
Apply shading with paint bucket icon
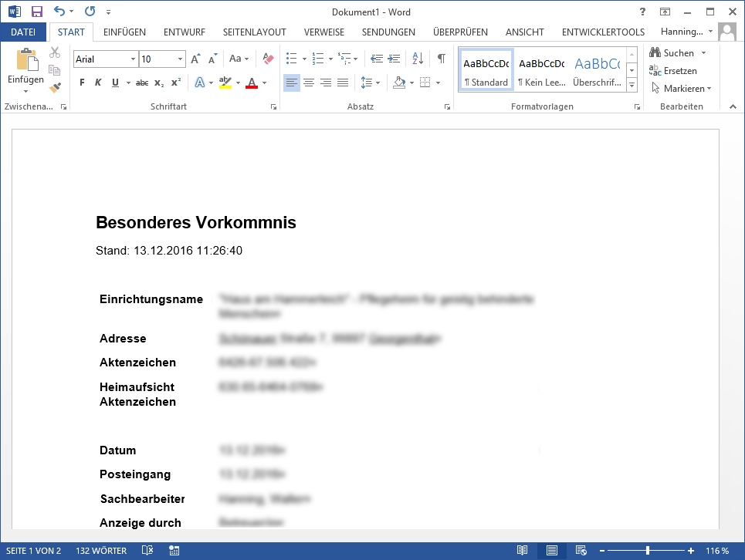(x=399, y=83)
